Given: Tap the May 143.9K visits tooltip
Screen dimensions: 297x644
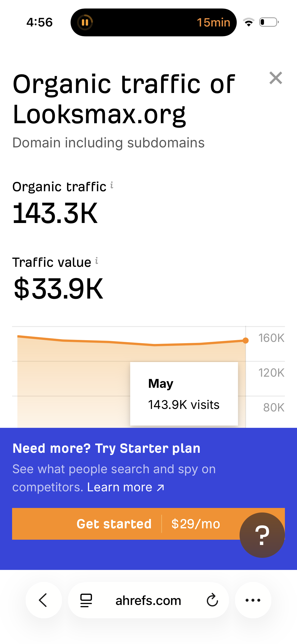Looking at the screenshot, I should pyautogui.click(x=184, y=394).
